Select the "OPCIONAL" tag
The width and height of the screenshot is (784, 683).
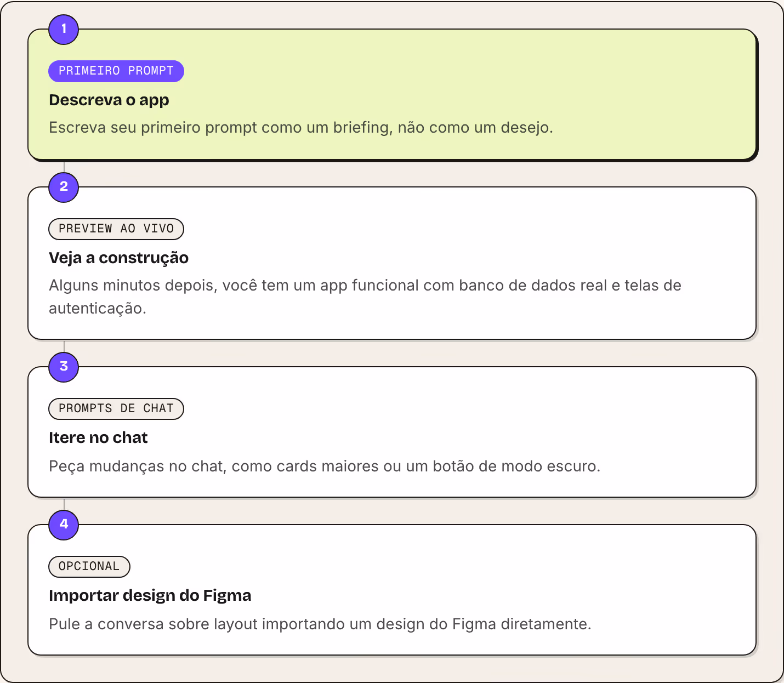[89, 567]
